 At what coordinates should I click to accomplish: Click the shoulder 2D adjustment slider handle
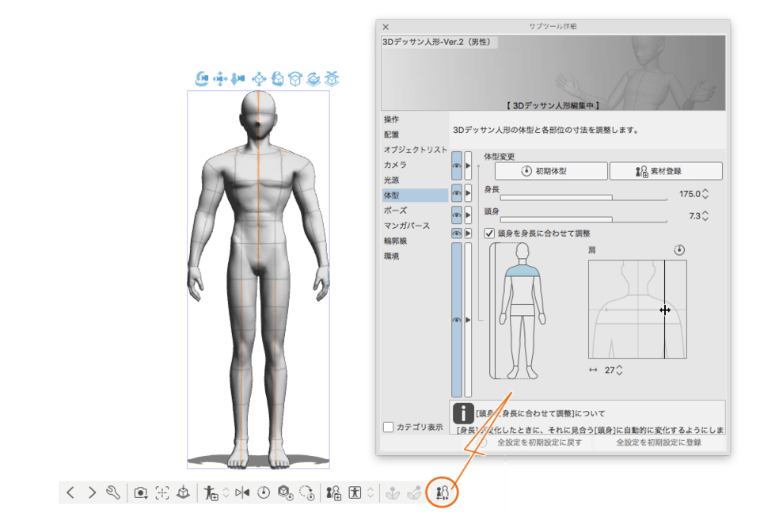pyautogui.click(x=665, y=310)
